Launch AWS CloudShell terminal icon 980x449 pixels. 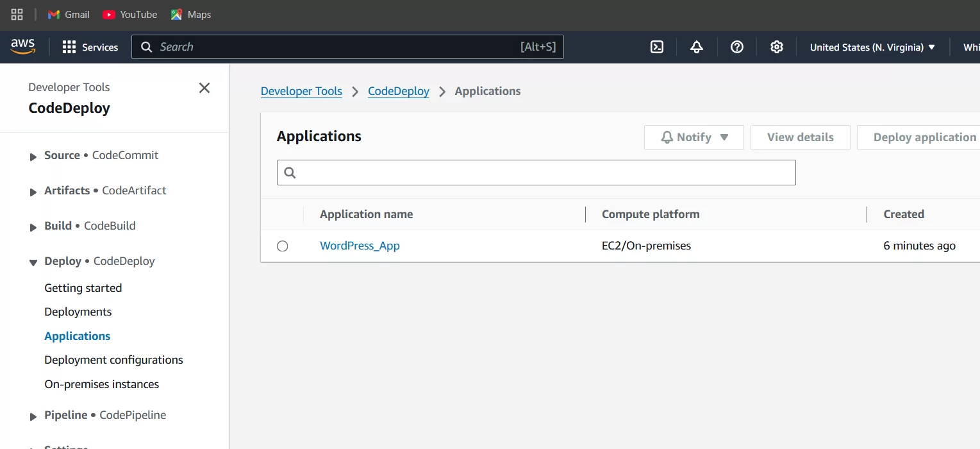click(657, 47)
